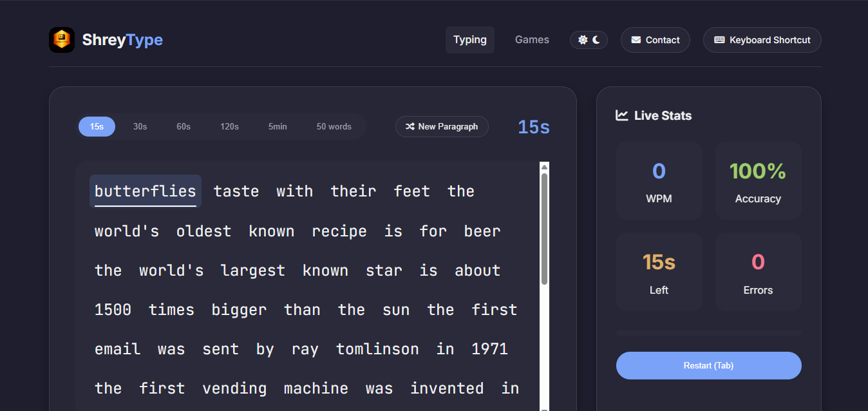Click the shuffle icon in New Paragraph
Screen dimensions: 868x411
click(410, 127)
